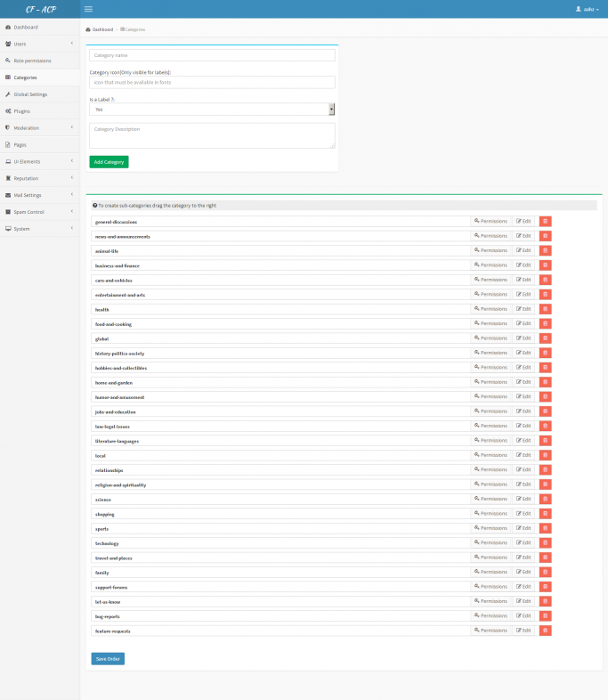Remove the law-legal-issues category

click(545, 426)
